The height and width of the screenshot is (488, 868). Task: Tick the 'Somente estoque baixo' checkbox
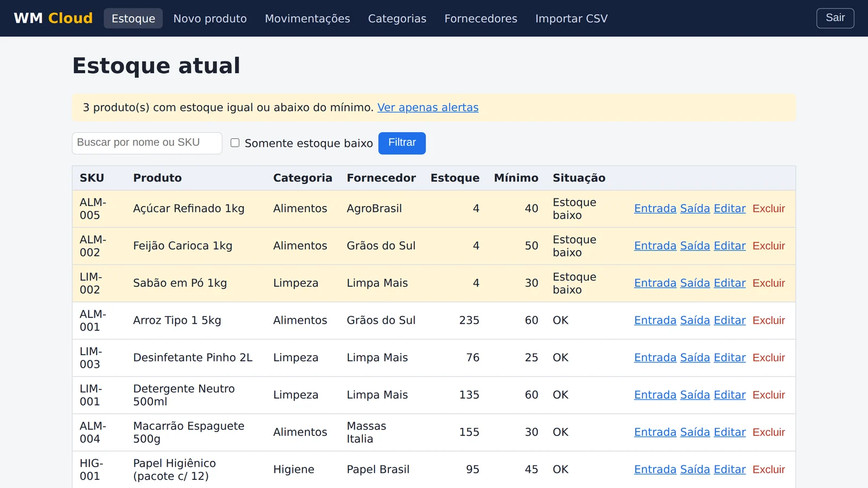[x=235, y=143]
